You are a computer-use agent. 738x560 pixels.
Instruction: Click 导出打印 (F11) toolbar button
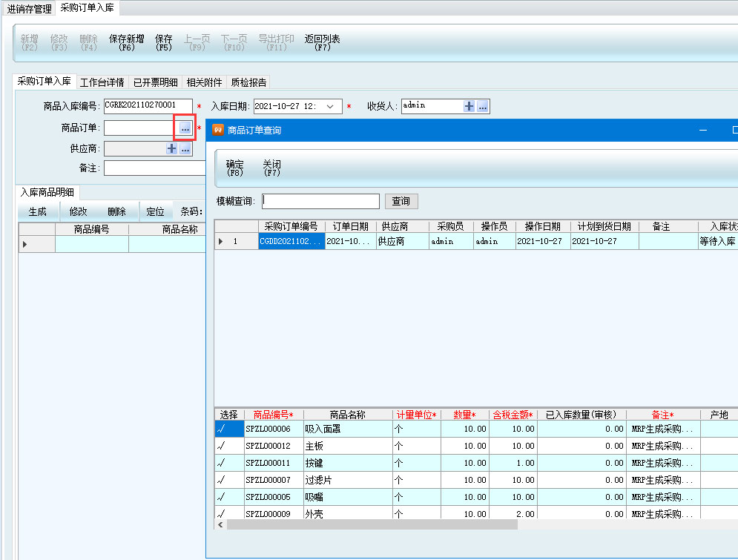click(x=276, y=42)
